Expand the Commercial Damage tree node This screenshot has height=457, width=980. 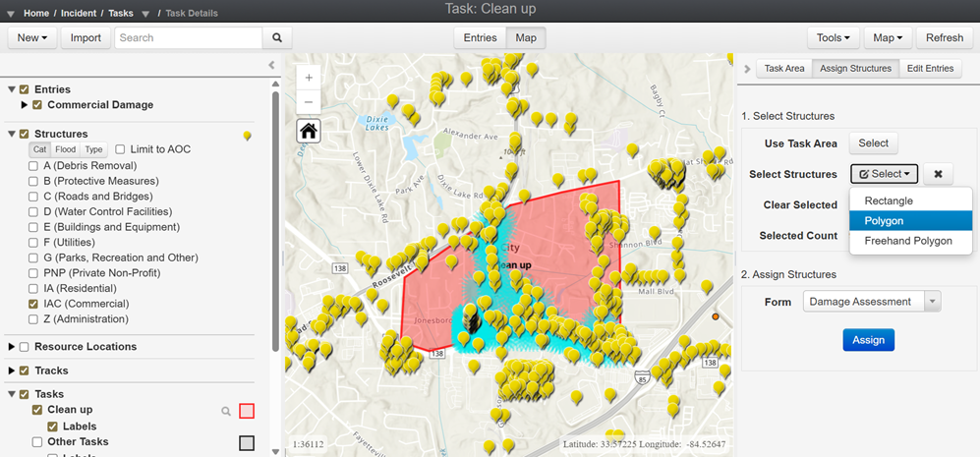click(25, 105)
